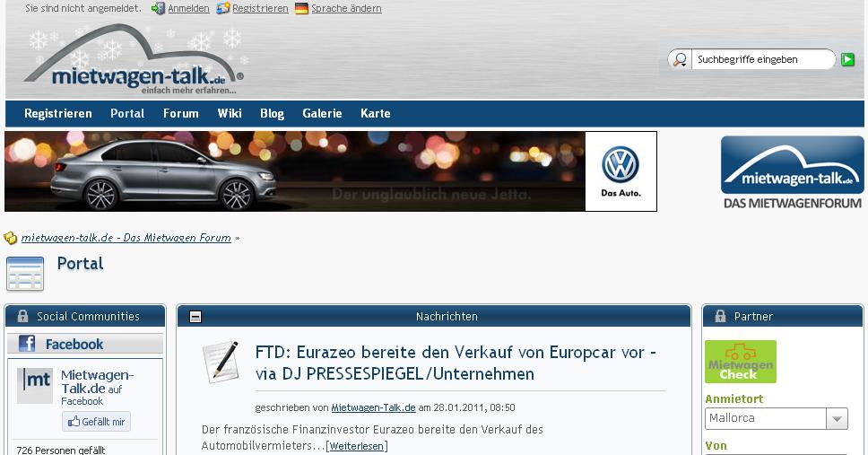
Task: Open the Forum menu item
Action: click(181, 113)
